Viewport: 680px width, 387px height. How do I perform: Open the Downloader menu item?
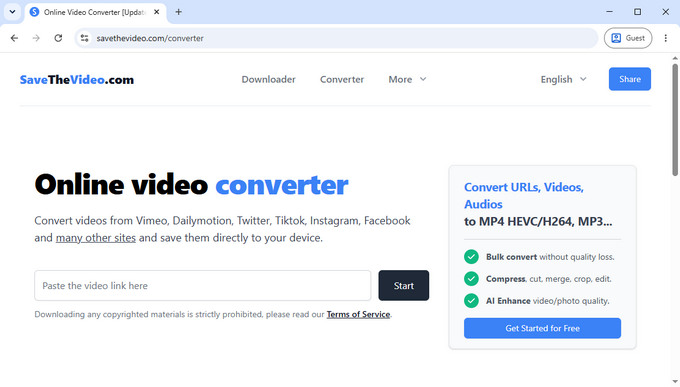[x=268, y=79]
